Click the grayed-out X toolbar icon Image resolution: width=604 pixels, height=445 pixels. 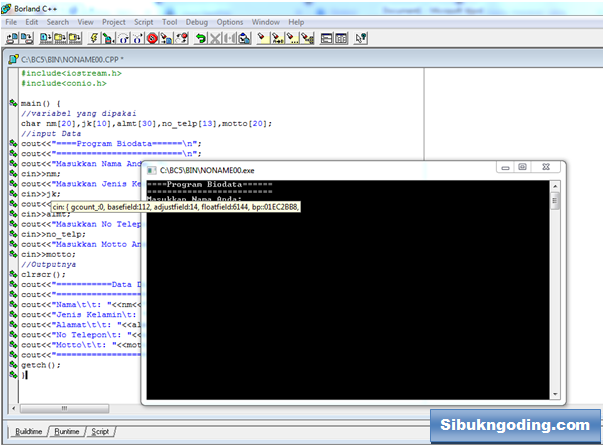click(x=215, y=38)
